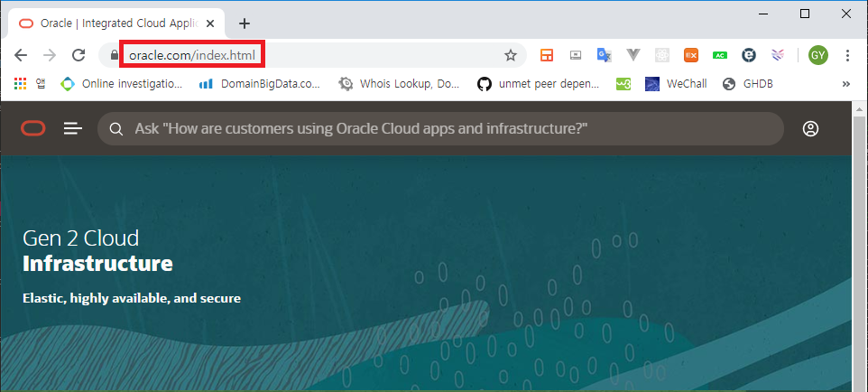
Task: Show more bookmarks with the chevron
Action: [845, 84]
